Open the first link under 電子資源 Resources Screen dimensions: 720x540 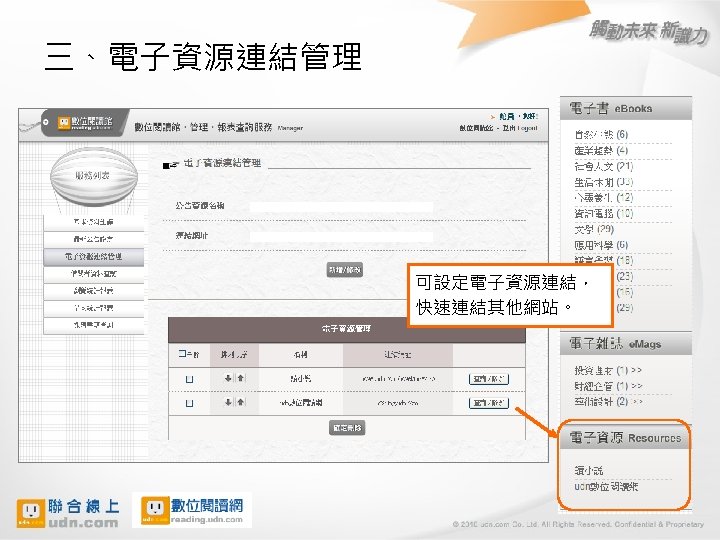[x=588, y=470]
